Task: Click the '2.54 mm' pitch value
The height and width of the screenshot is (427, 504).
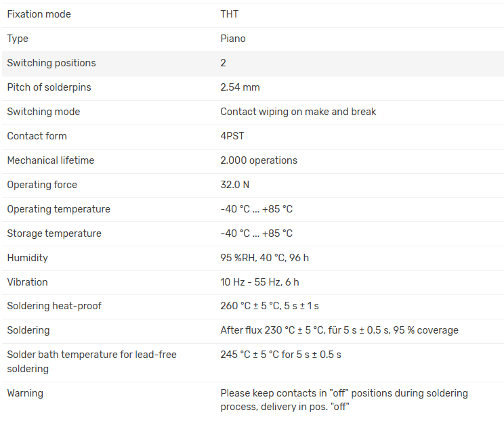Action: pyautogui.click(x=240, y=87)
